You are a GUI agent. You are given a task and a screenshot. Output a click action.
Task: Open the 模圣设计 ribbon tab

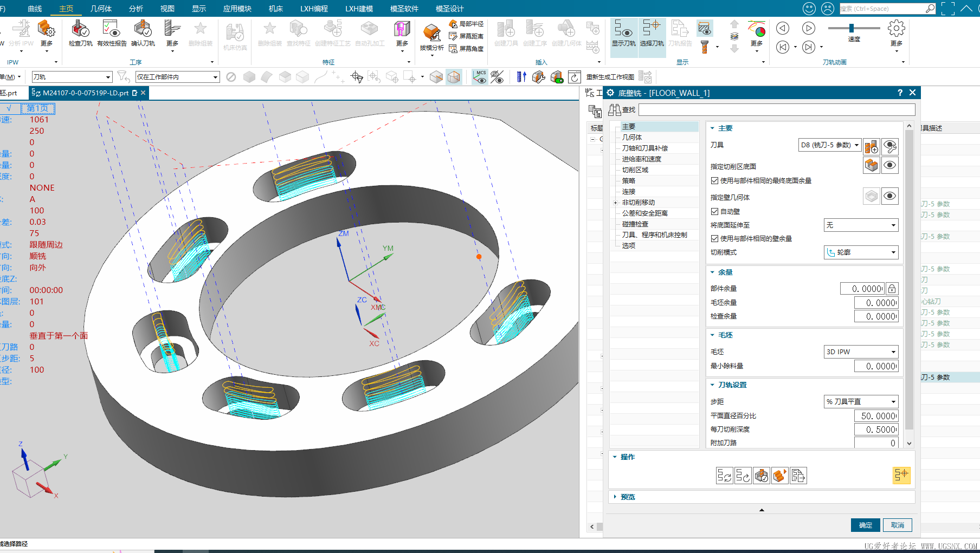(x=450, y=9)
